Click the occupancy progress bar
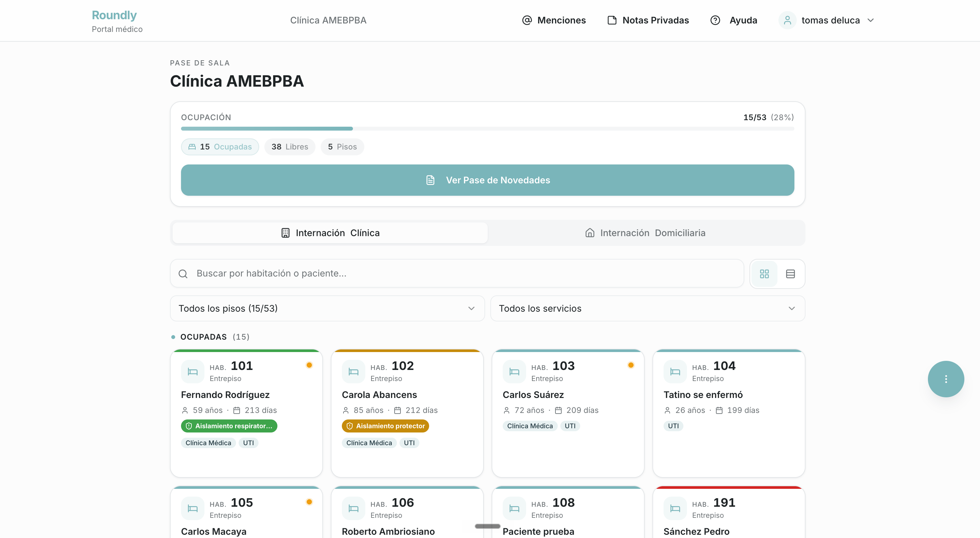The height and width of the screenshot is (538, 980). 487,129
